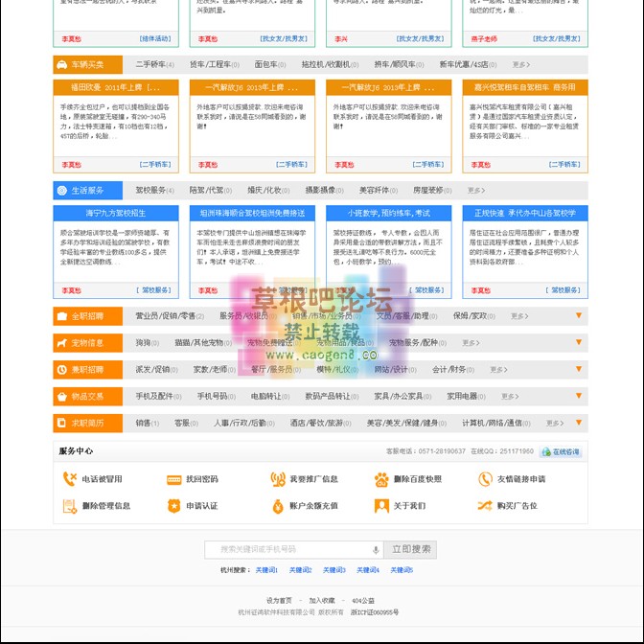Open the 物品交易 category with basket icon
This screenshot has width=644, height=644.
pos(87,397)
